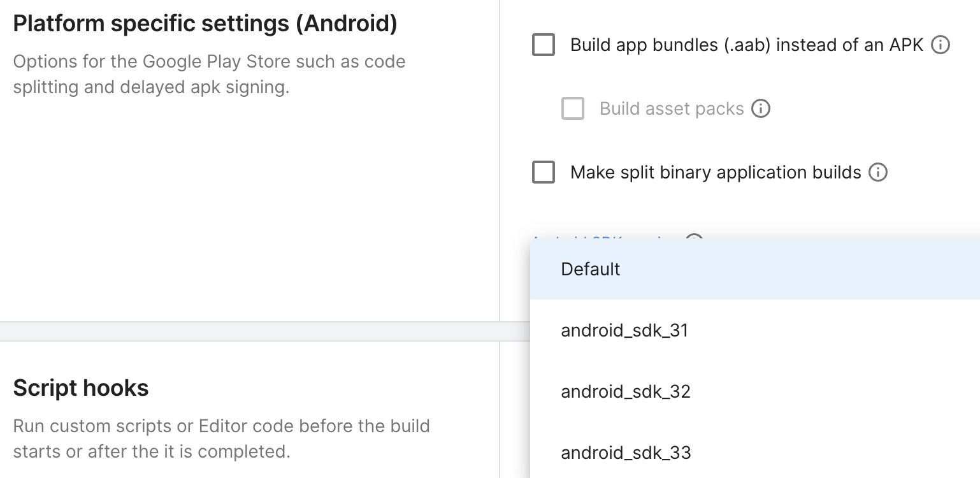Screen dimensions: 980x478
Task: Tick the Build app bundles (.aab) checkbox
Action: 543,45
